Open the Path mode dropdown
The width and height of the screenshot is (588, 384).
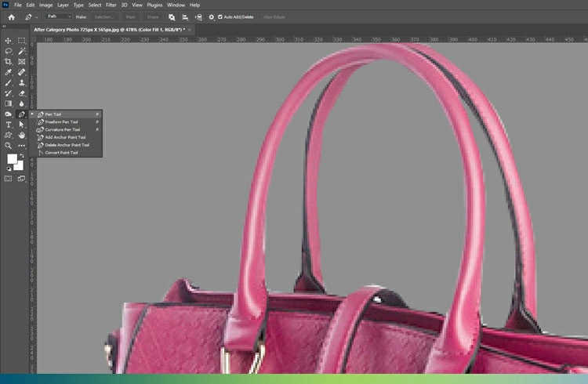click(x=59, y=16)
